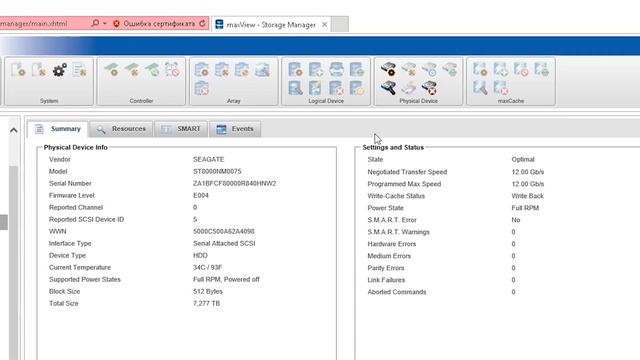Click Settings and Status heading
The height and width of the screenshot is (360, 640).
click(x=393, y=147)
